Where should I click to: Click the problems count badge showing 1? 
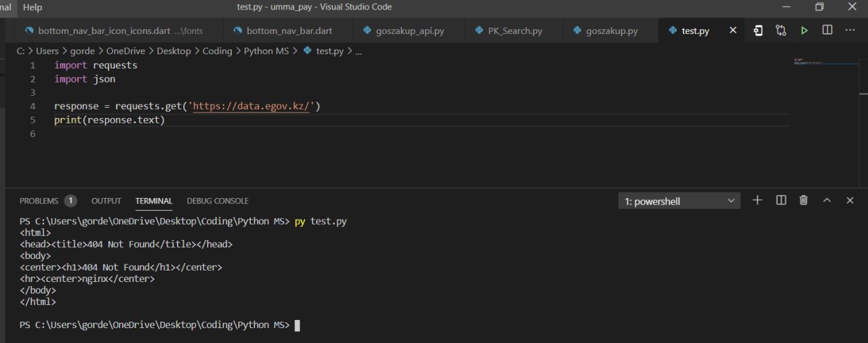(x=71, y=201)
